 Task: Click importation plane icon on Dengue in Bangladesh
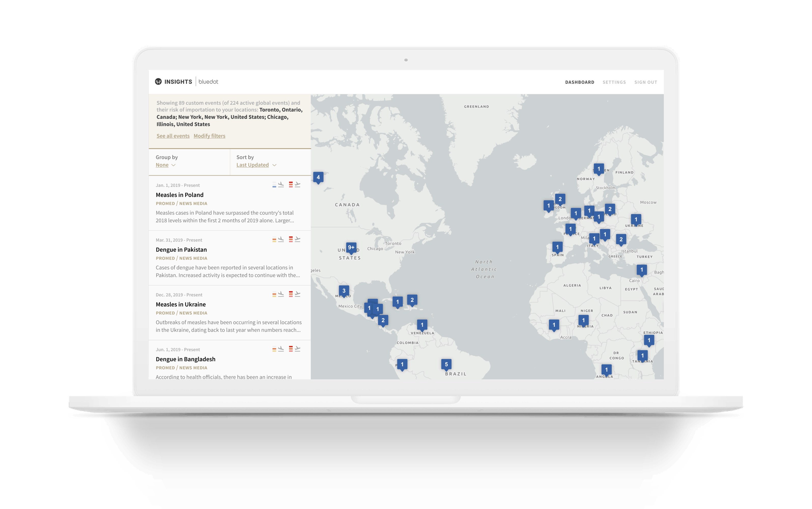(x=281, y=349)
